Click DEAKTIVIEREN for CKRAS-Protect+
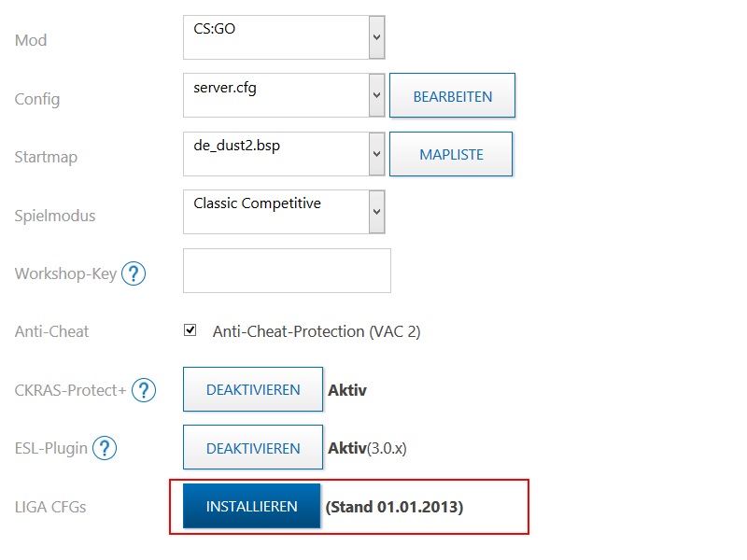 pyautogui.click(x=253, y=390)
